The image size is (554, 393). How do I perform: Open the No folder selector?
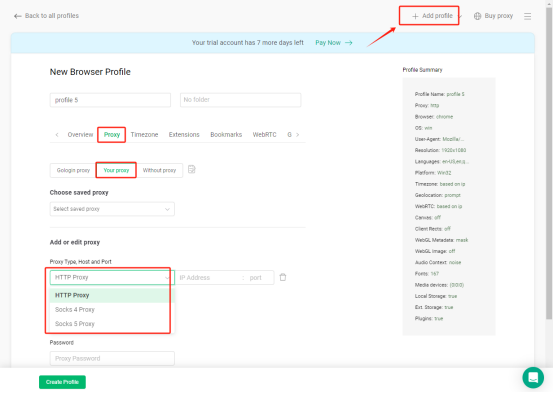coord(240,100)
